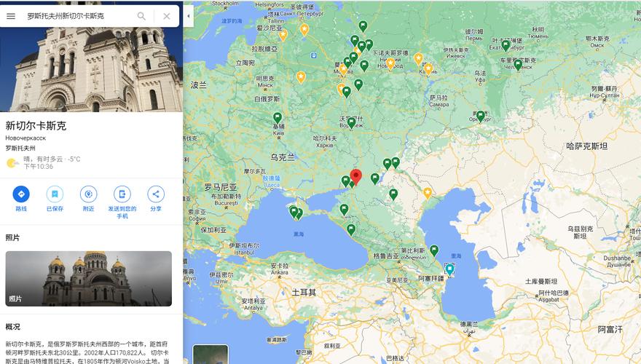
Task: Select green flag on Caspian west coast
Action: click(x=434, y=250)
